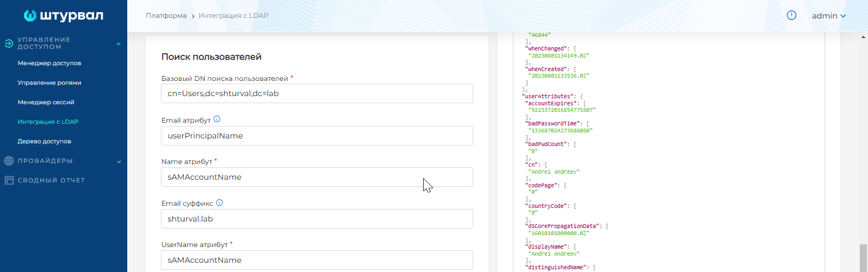Click the Штурвал logo icon
This screenshot has width=868, height=272.
(x=30, y=16)
